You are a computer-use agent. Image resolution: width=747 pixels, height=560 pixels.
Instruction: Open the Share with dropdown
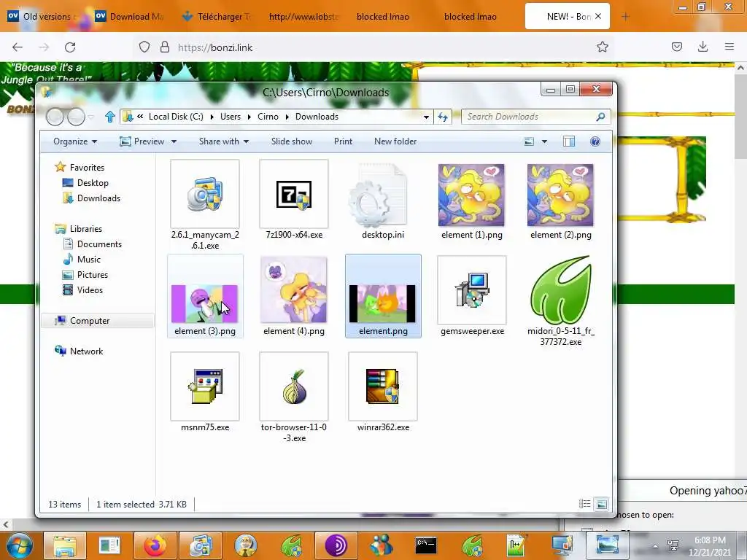pyautogui.click(x=223, y=141)
